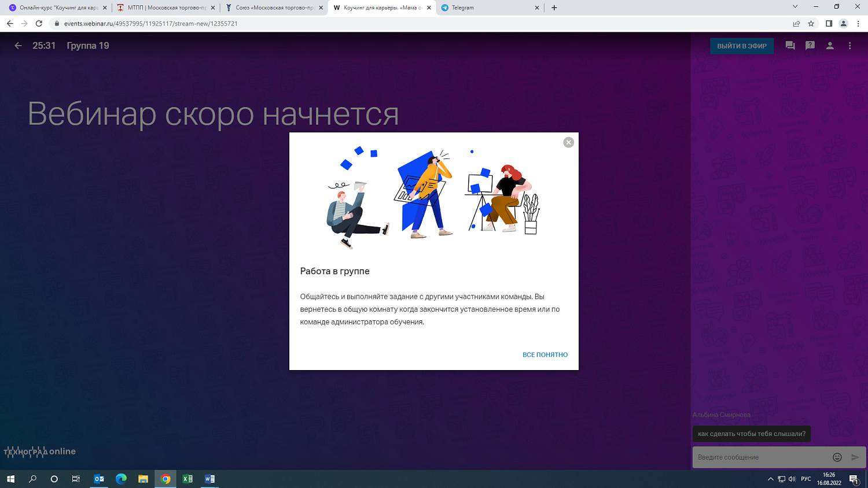Click the send message arrow icon

click(856, 457)
